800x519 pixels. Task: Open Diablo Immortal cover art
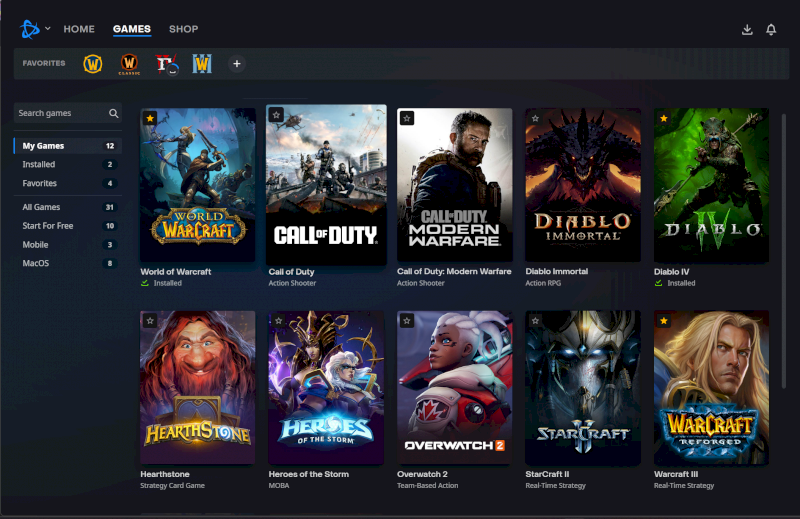(583, 185)
